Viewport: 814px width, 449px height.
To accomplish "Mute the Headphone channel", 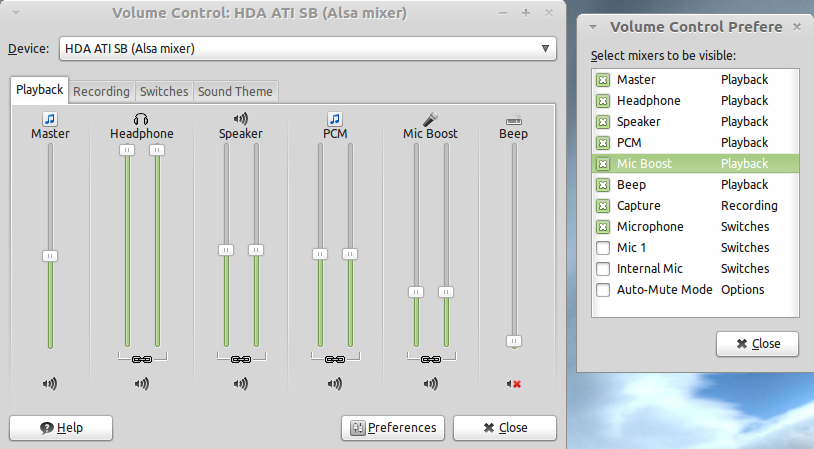I will tap(141, 383).
